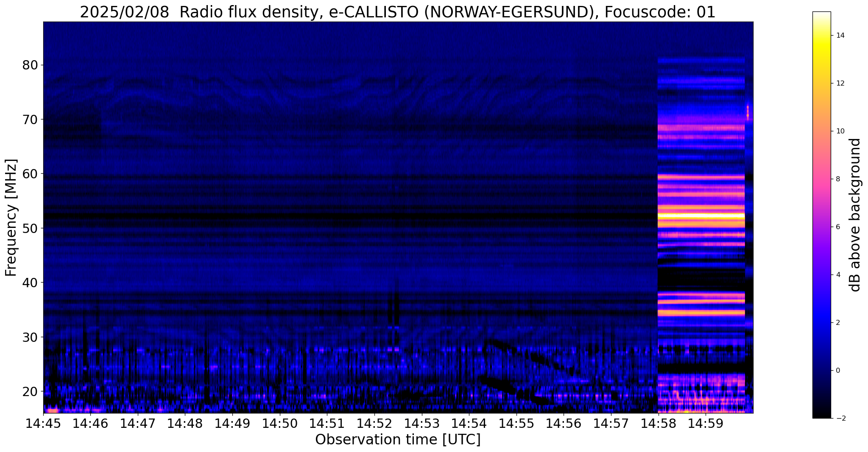This screenshot has width=868, height=452.
Task: Click the 14:47 time tick label
Action: click(x=138, y=423)
